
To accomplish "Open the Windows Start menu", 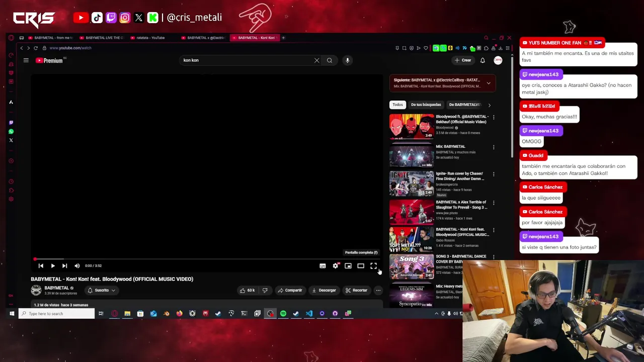I will coord(12,314).
